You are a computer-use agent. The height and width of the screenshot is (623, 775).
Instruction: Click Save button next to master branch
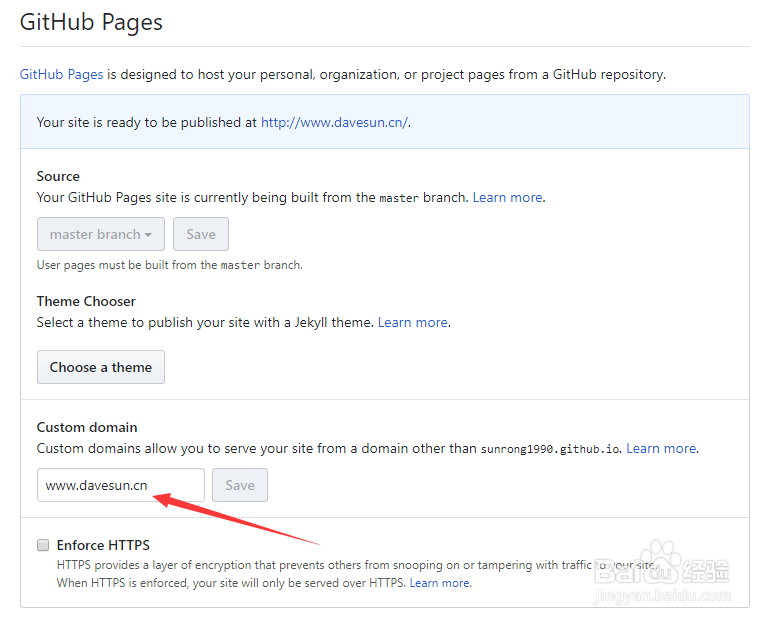201,234
